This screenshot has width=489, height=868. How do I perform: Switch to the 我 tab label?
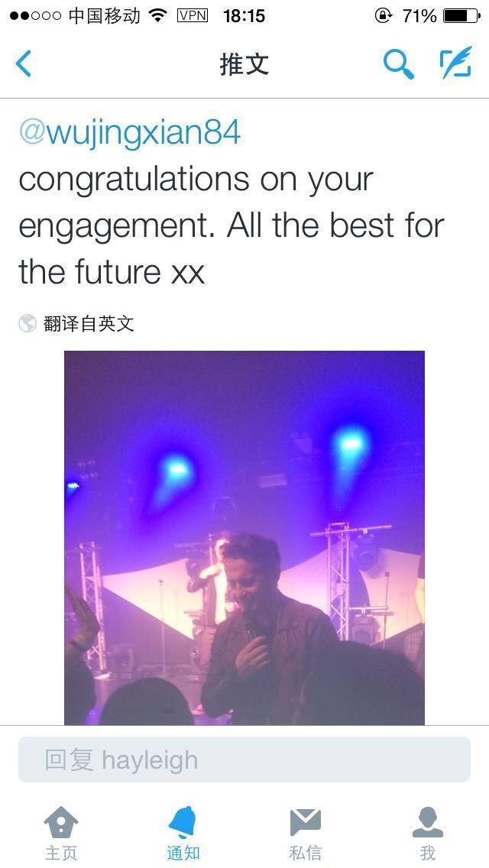(428, 853)
